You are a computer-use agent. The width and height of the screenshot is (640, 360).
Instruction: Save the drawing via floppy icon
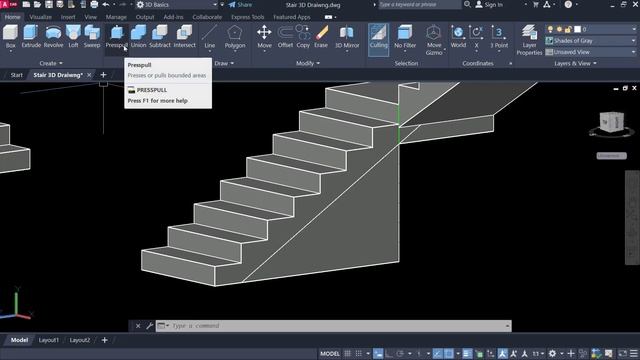point(49,4)
